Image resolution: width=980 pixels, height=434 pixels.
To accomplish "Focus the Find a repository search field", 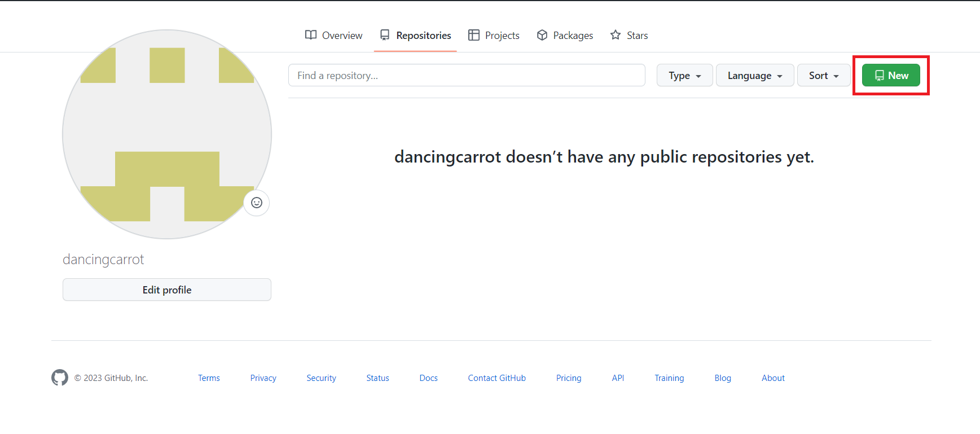I will click(x=467, y=75).
